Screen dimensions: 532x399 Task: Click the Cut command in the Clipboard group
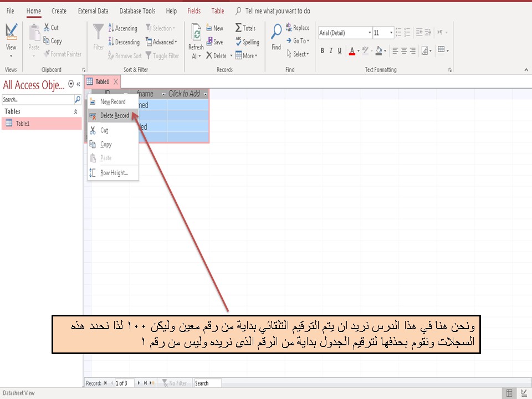51,28
